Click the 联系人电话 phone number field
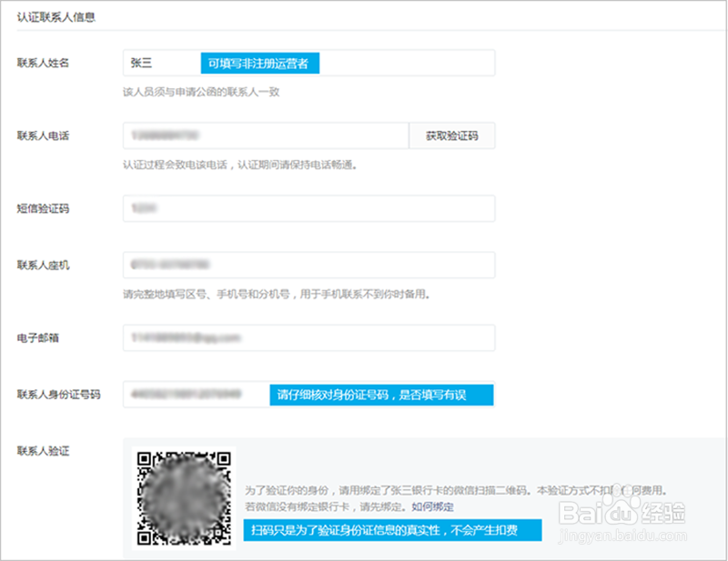728x561 pixels. pos(264,135)
